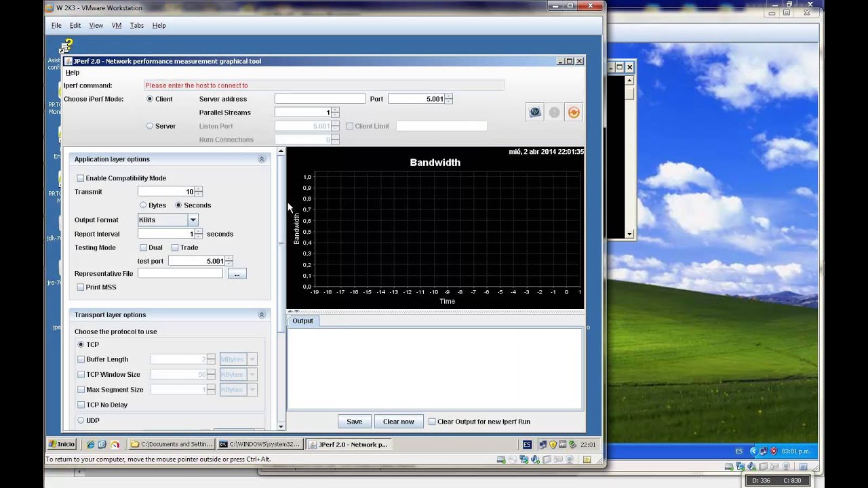This screenshot has width=868, height=488.
Task: Toggle Clear Output for new Iperf Run
Action: [x=432, y=422]
